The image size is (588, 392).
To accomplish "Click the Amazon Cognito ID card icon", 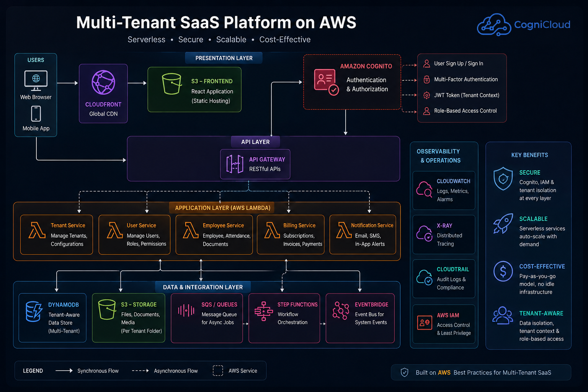I will (x=327, y=82).
